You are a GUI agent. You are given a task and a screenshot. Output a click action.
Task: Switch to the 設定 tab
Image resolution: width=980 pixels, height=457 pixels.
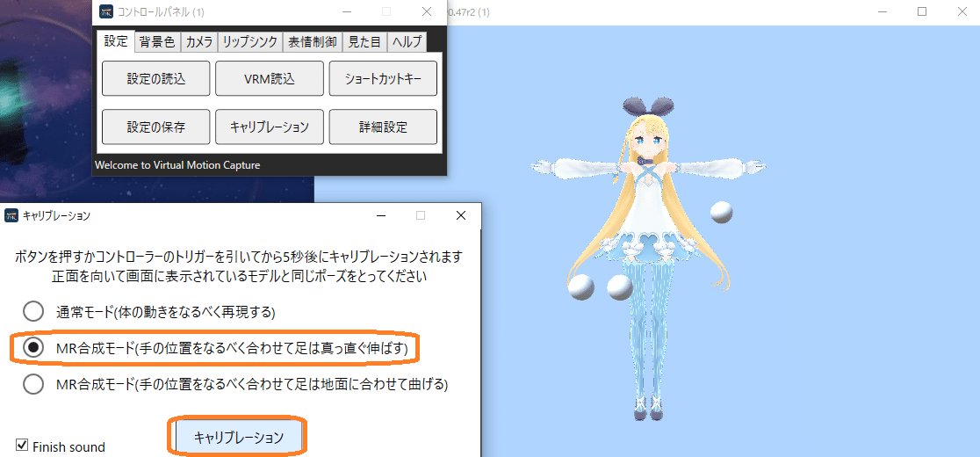(116, 41)
